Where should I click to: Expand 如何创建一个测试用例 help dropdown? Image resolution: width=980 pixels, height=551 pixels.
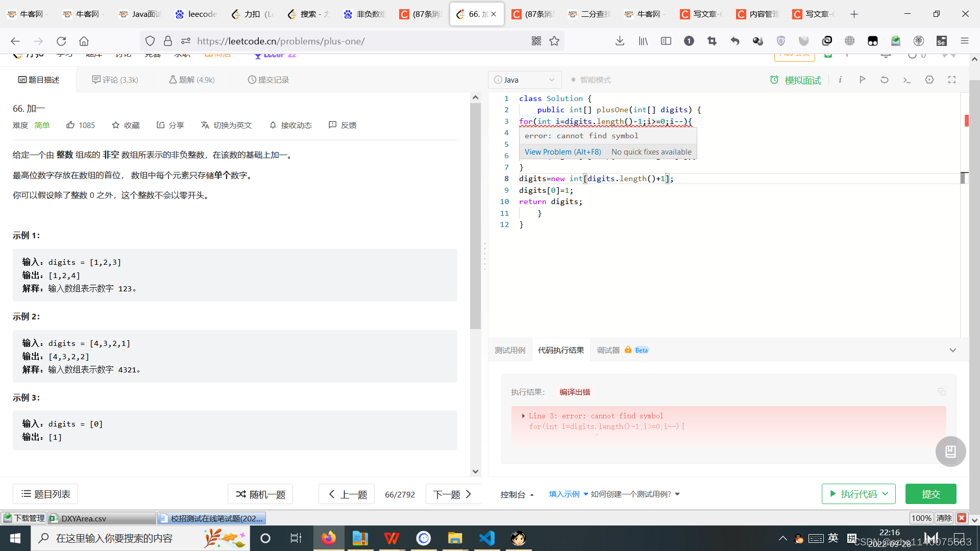pyautogui.click(x=635, y=494)
